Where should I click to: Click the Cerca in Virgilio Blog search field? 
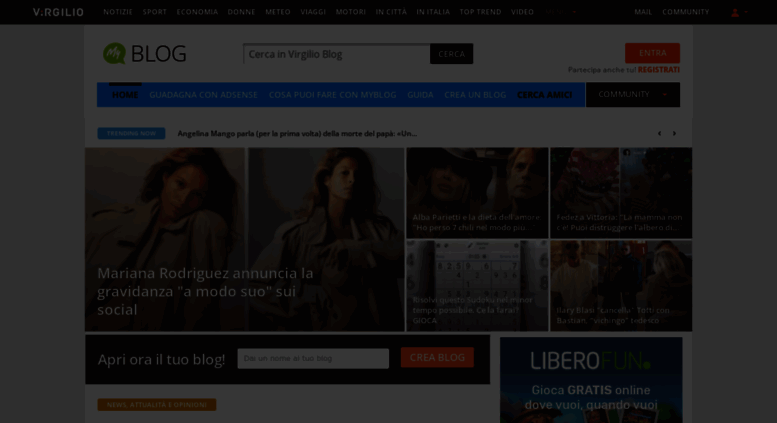tap(336, 53)
